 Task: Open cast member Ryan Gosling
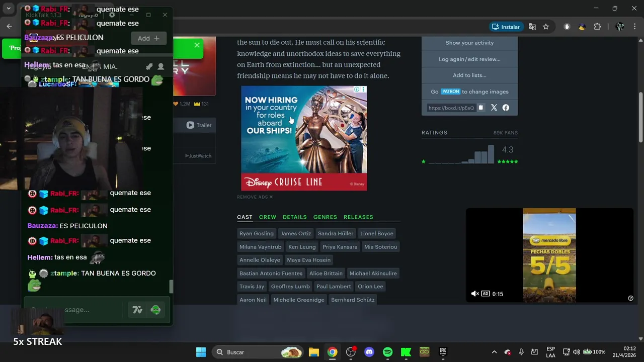pos(257,233)
